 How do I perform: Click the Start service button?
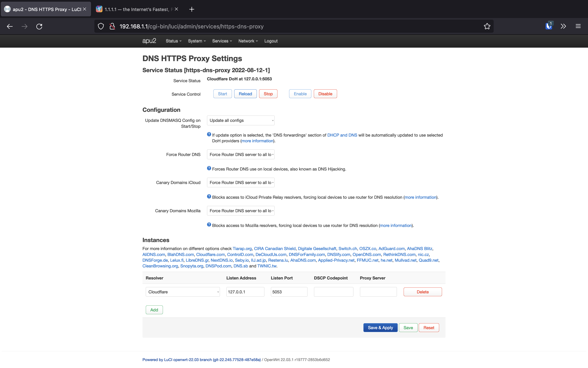[223, 94]
